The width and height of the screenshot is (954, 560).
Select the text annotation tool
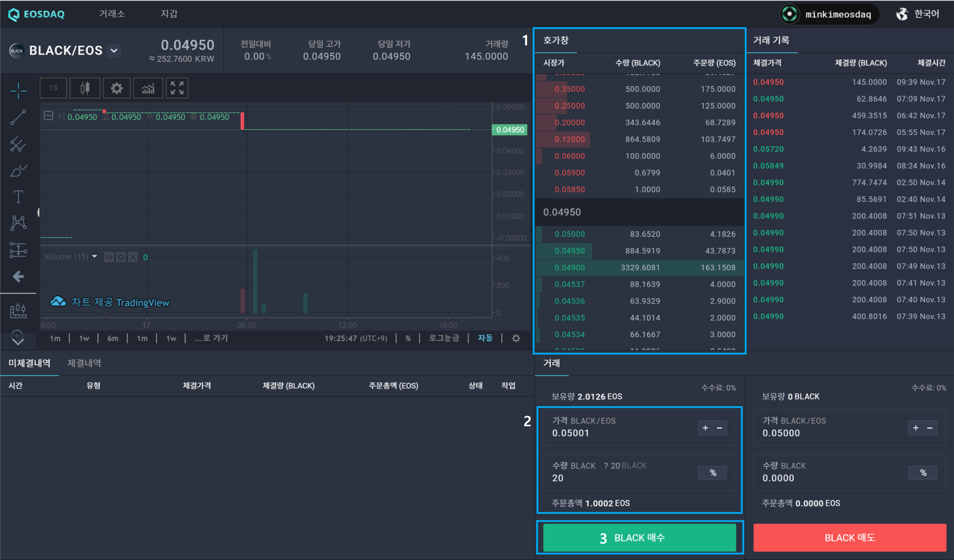point(18,196)
